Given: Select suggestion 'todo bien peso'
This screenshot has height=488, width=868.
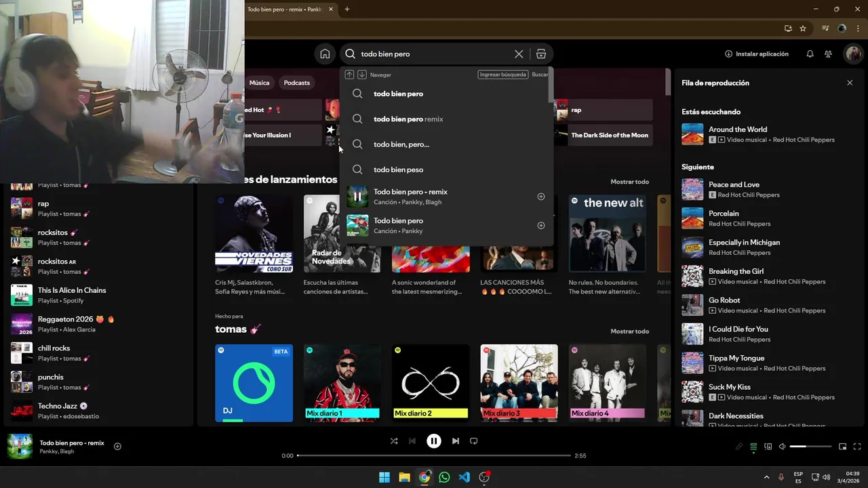Looking at the screenshot, I should [x=448, y=169].
